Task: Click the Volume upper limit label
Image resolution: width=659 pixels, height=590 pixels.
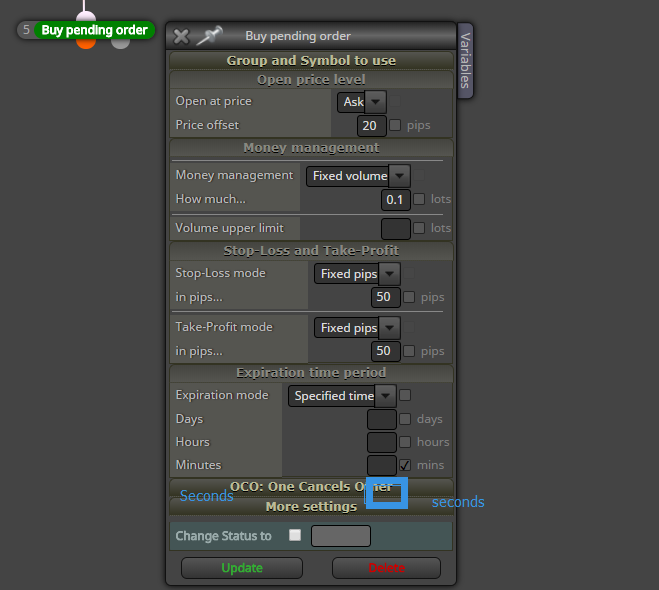Action: (x=229, y=228)
